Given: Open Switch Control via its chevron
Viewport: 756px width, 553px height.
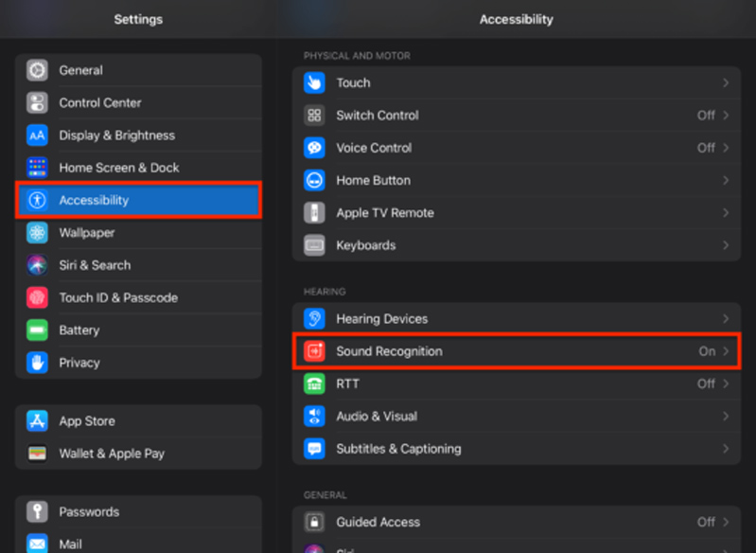Looking at the screenshot, I should tap(726, 116).
